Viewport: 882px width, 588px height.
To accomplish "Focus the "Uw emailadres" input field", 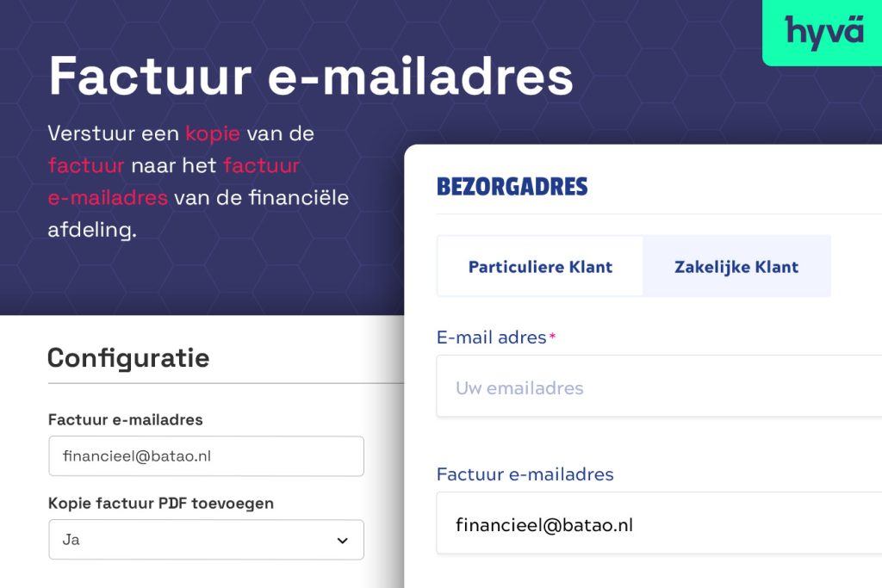I will 659,387.
